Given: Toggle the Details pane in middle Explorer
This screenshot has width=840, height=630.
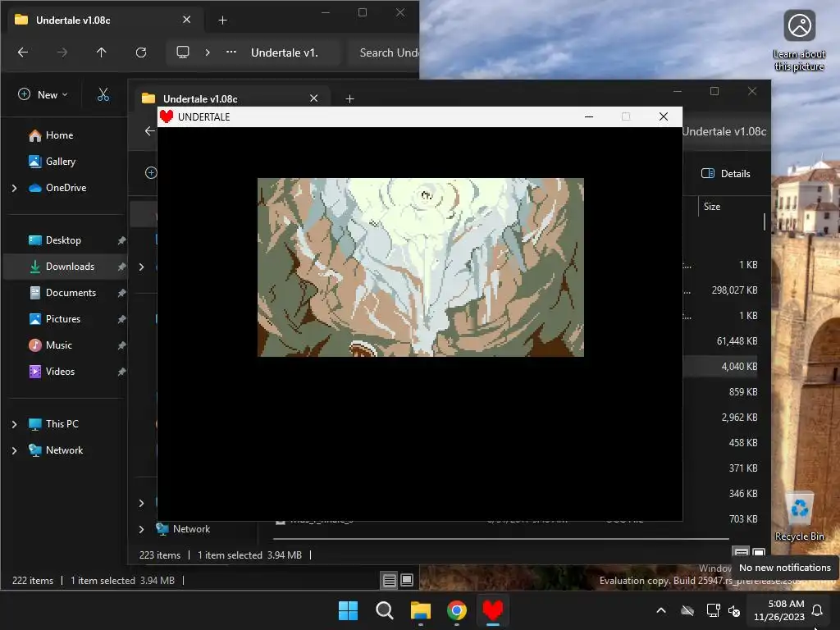Looking at the screenshot, I should 725,174.
